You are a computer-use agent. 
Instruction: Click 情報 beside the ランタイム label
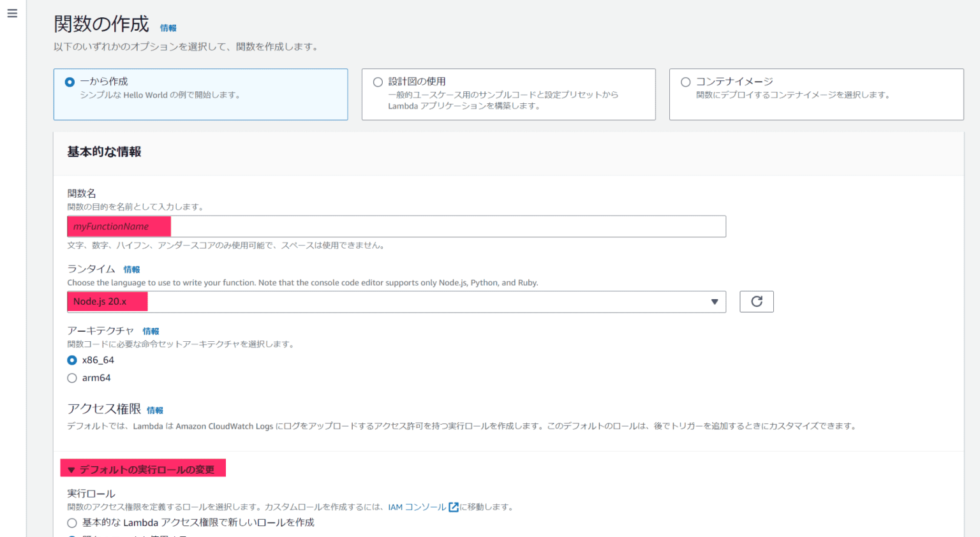pyautogui.click(x=131, y=269)
